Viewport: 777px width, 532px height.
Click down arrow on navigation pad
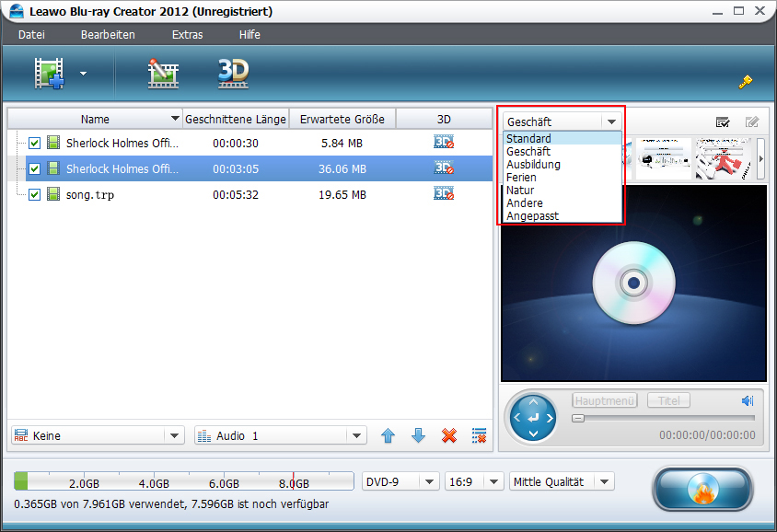point(533,434)
